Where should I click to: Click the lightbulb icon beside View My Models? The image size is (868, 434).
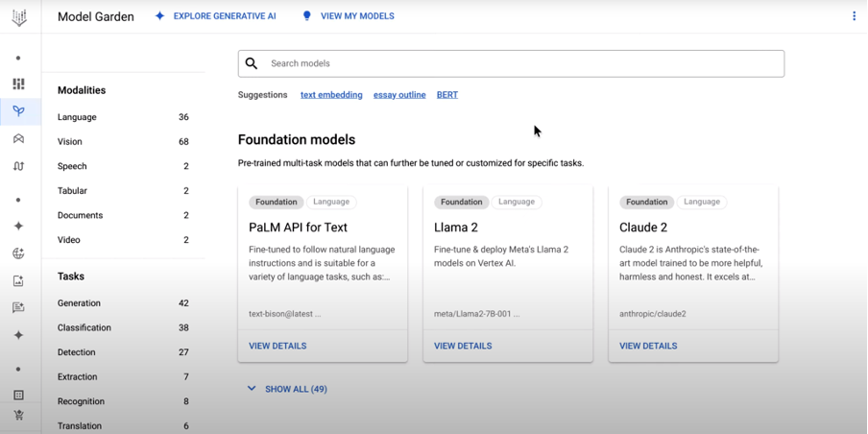click(306, 16)
